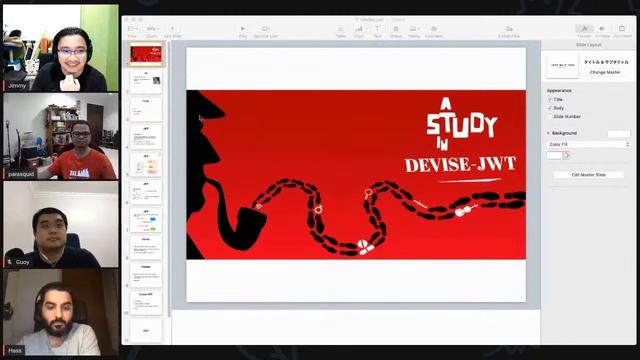Viewport: 640px width, 360px height.
Task: Collapse the Background section triangle
Action: pyautogui.click(x=548, y=133)
